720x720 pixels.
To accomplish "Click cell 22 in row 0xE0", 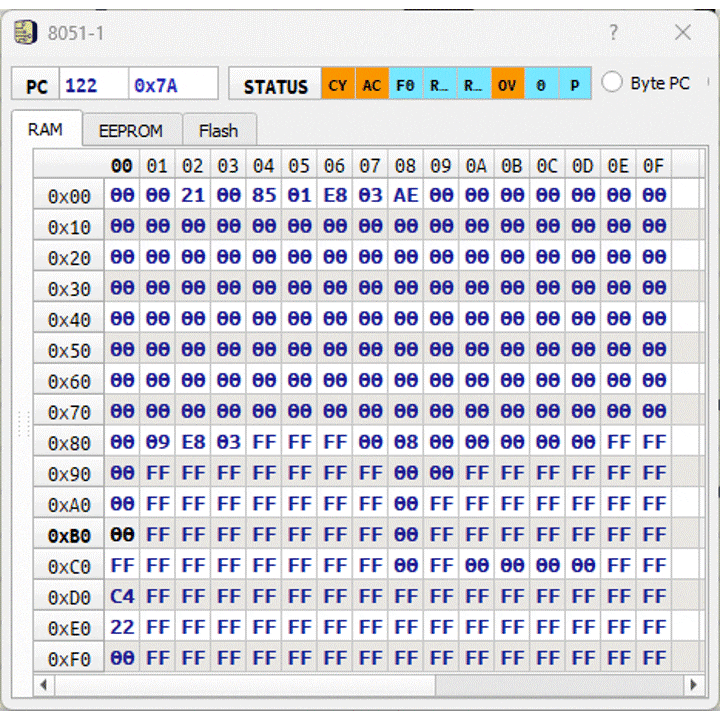I will tap(122, 627).
